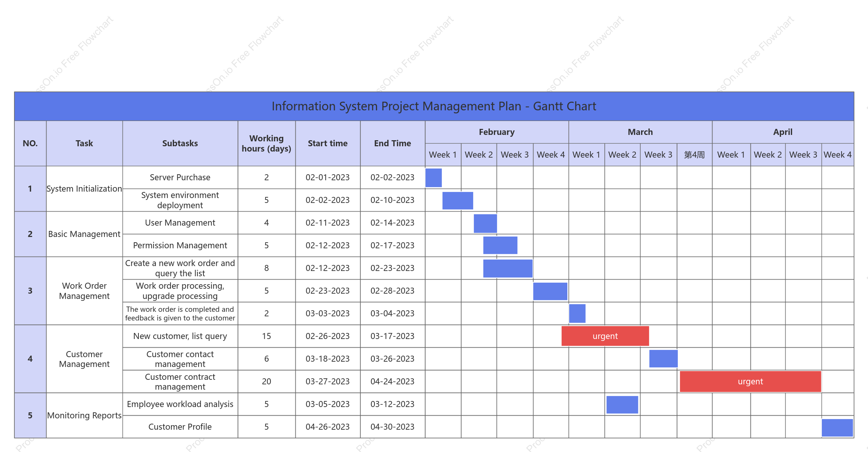
Task: Click start date 02-26-2023
Action: pyautogui.click(x=328, y=336)
